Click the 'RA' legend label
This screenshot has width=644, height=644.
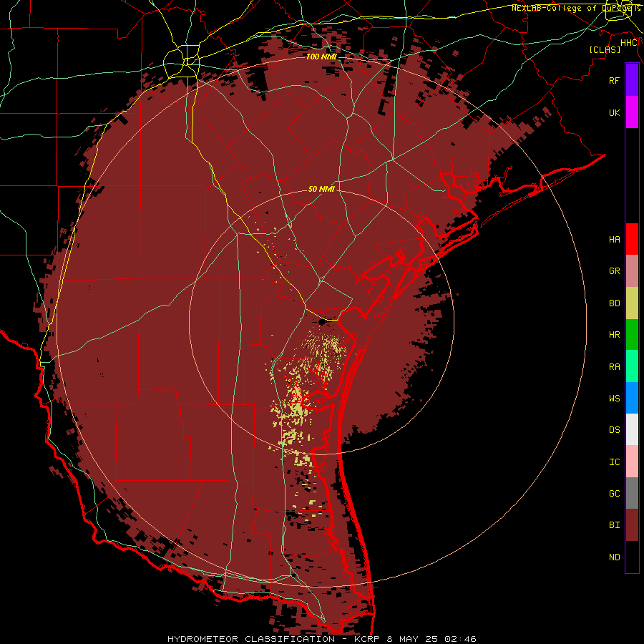point(614,367)
